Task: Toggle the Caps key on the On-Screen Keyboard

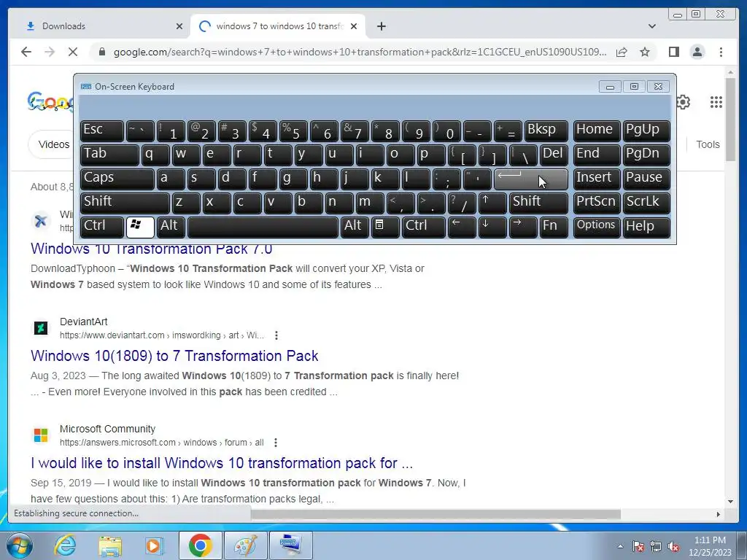Action: tap(117, 179)
